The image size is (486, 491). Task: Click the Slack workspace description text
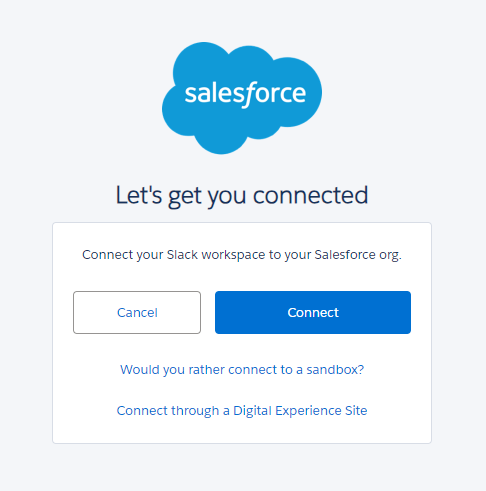(242, 255)
